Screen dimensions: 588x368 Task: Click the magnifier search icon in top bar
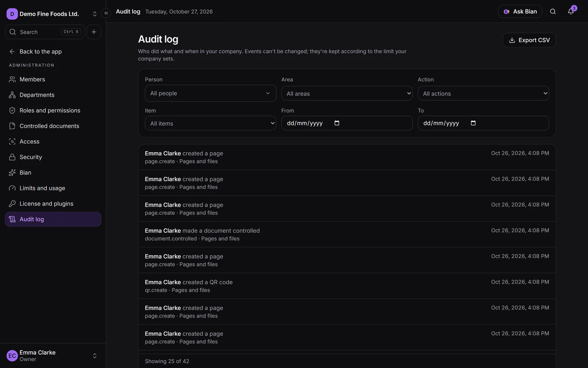coord(553,11)
